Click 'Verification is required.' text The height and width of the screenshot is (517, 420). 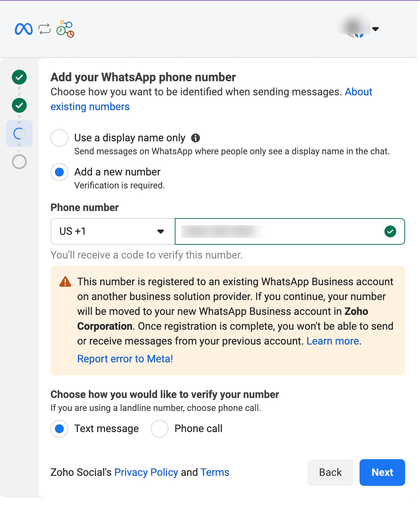[119, 185]
